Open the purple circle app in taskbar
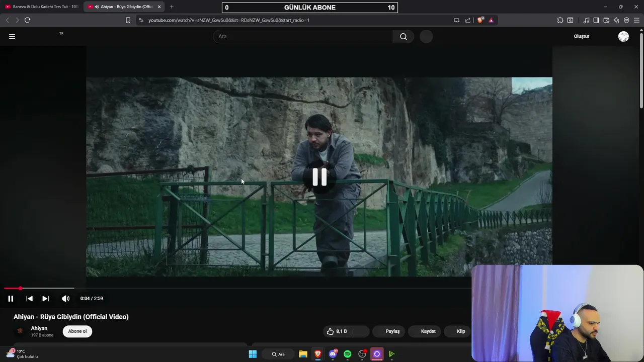644x362 pixels. (377, 354)
